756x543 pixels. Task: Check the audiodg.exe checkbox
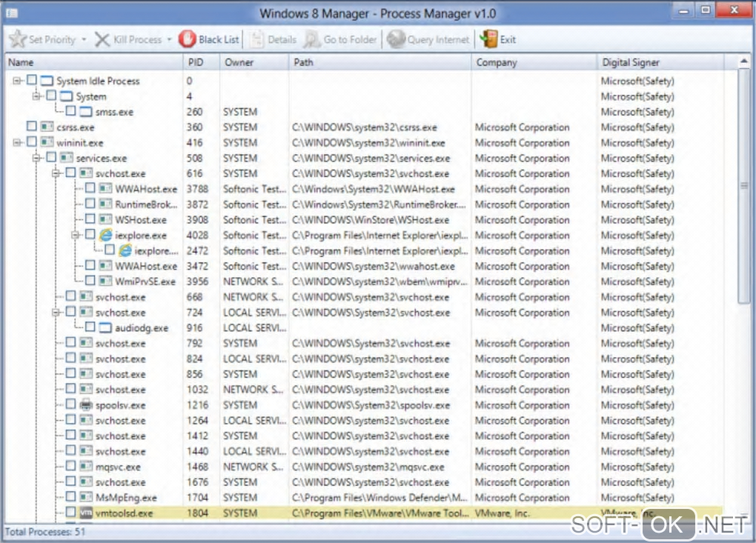[x=90, y=327]
